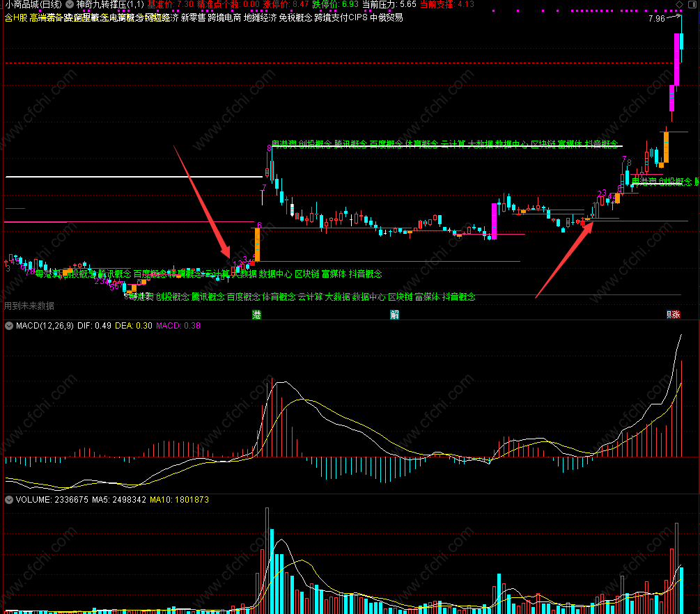Click the 免税概念 concept tag

[295, 18]
